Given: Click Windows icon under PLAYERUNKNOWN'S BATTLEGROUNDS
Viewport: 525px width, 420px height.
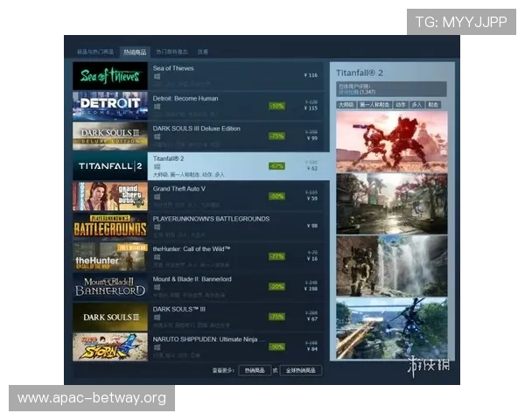Looking at the screenshot, I should (157, 227).
